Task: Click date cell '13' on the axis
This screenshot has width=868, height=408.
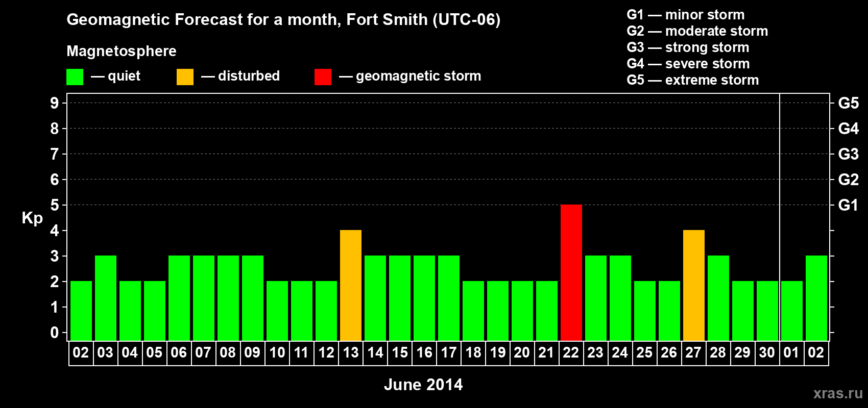Action: tap(350, 353)
